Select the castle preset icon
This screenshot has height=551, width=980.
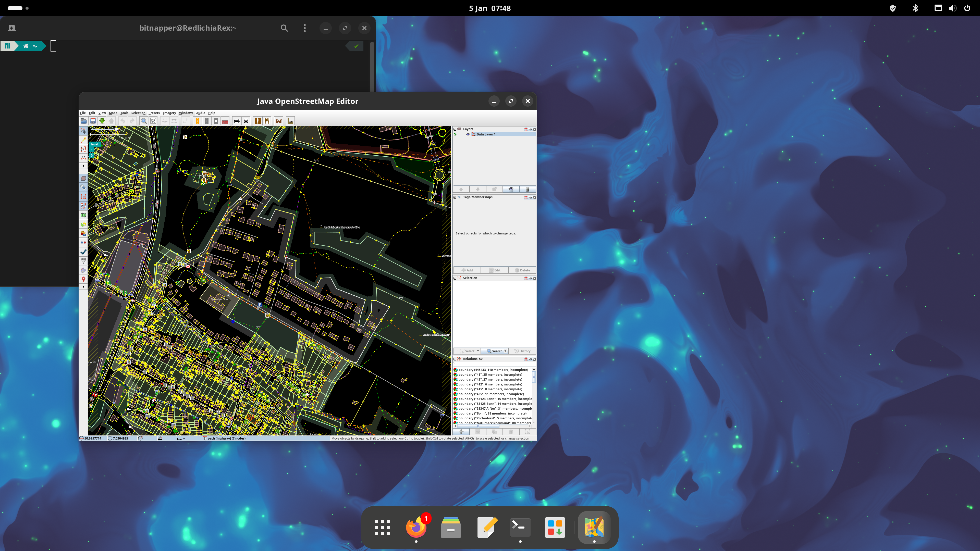point(279,121)
